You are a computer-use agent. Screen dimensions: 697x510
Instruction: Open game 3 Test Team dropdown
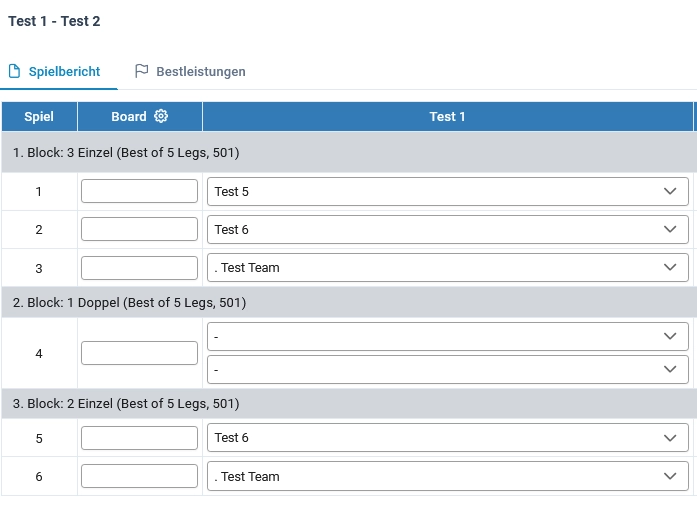(x=448, y=268)
